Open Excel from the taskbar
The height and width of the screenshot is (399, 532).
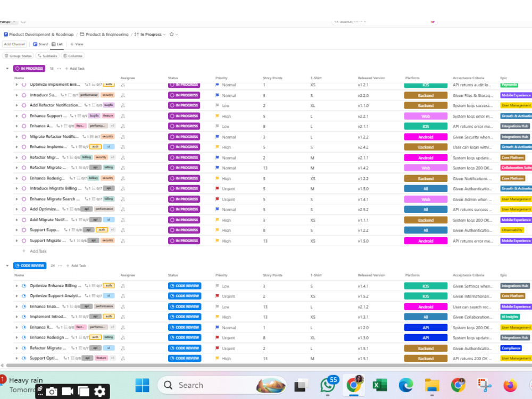[x=380, y=385]
